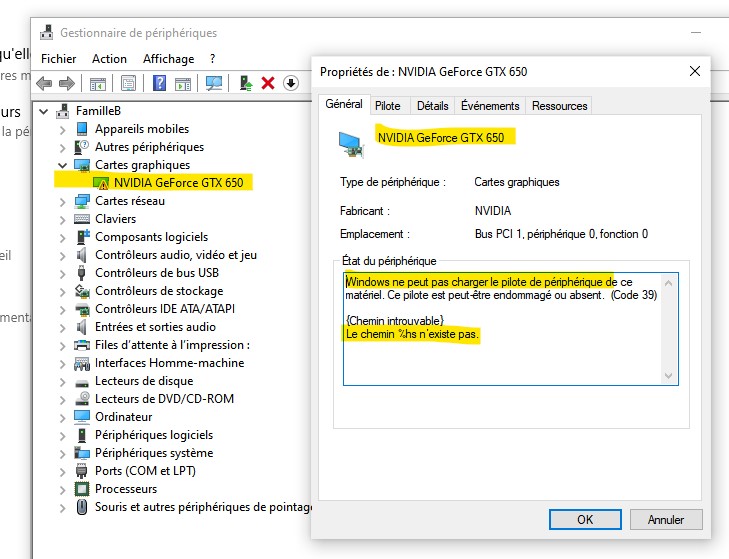Expand Contrôleurs de stockage category
Screen dimensions: 729x559
[x=62, y=292]
